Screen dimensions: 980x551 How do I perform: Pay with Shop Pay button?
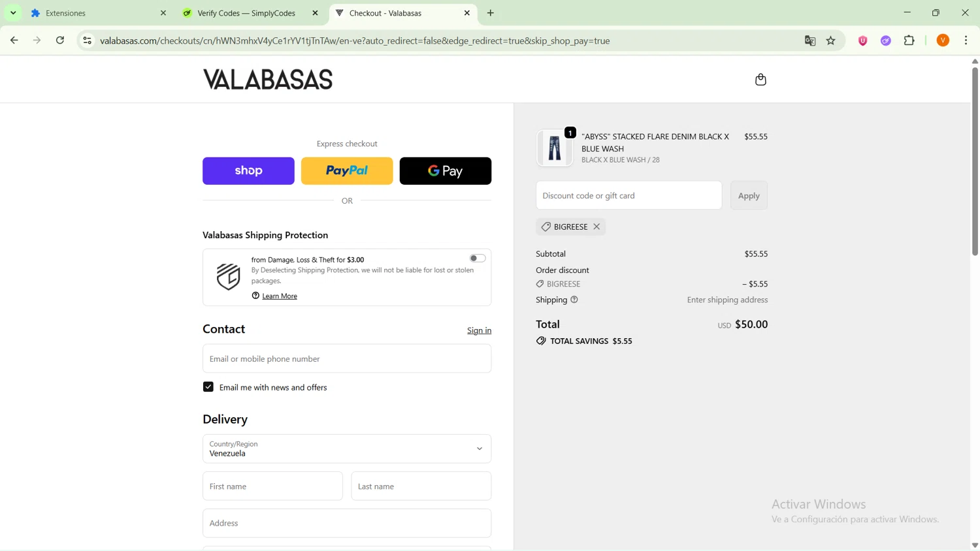(248, 171)
